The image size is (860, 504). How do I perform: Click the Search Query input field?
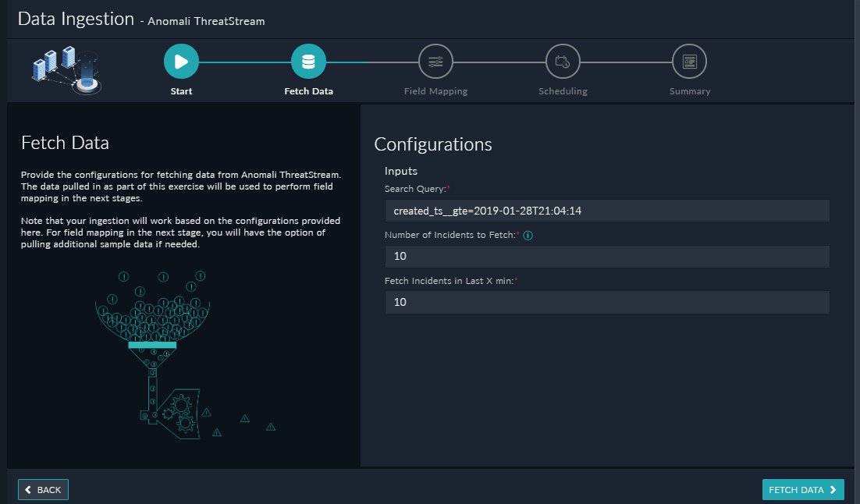click(x=607, y=211)
